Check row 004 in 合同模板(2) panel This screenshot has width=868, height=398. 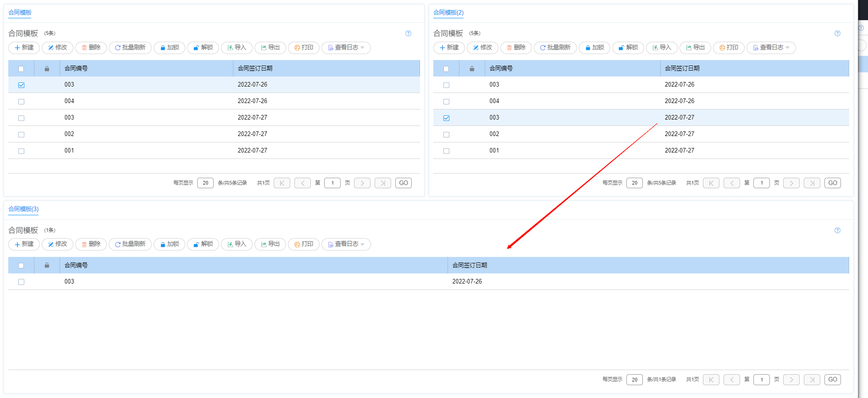pyautogui.click(x=446, y=102)
